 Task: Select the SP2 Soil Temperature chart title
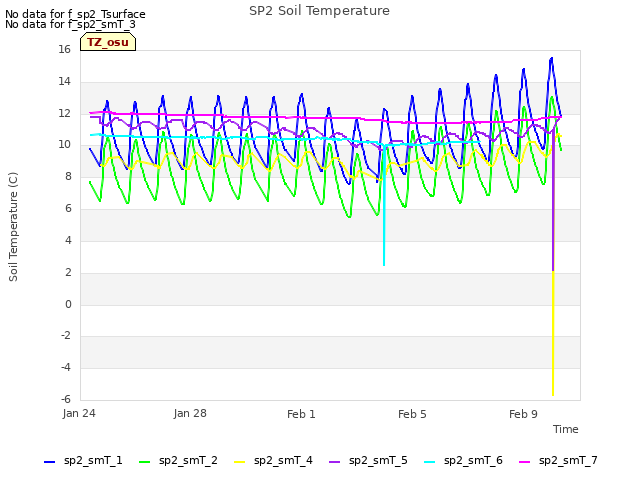point(319,11)
